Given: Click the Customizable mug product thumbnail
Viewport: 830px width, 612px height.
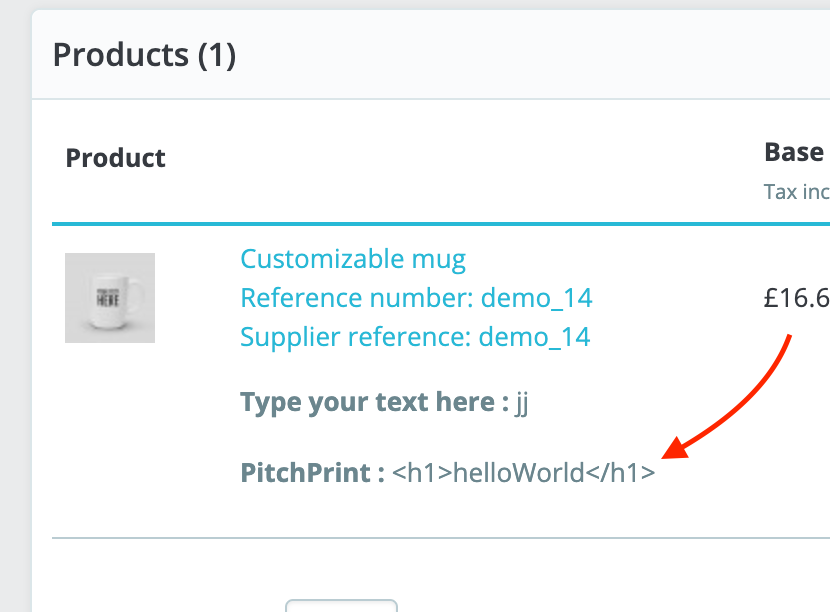Looking at the screenshot, I should (x=110, y=298).
